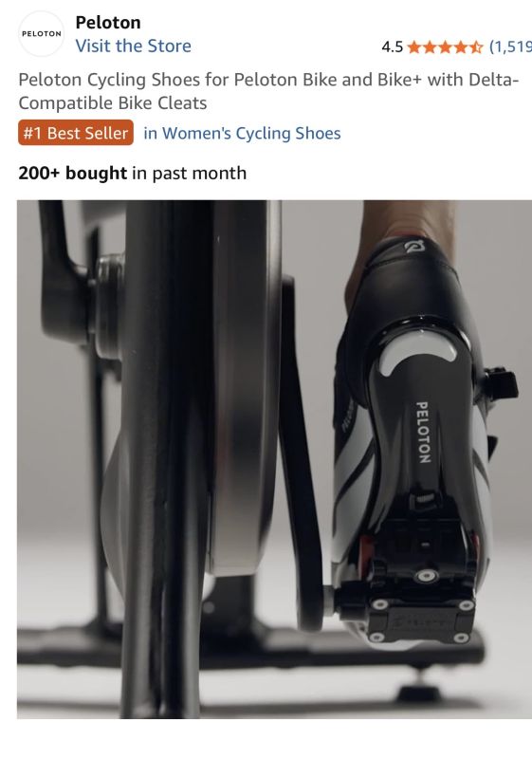
Task: Open the circular Peloton store logo
Action: [41, 34]
